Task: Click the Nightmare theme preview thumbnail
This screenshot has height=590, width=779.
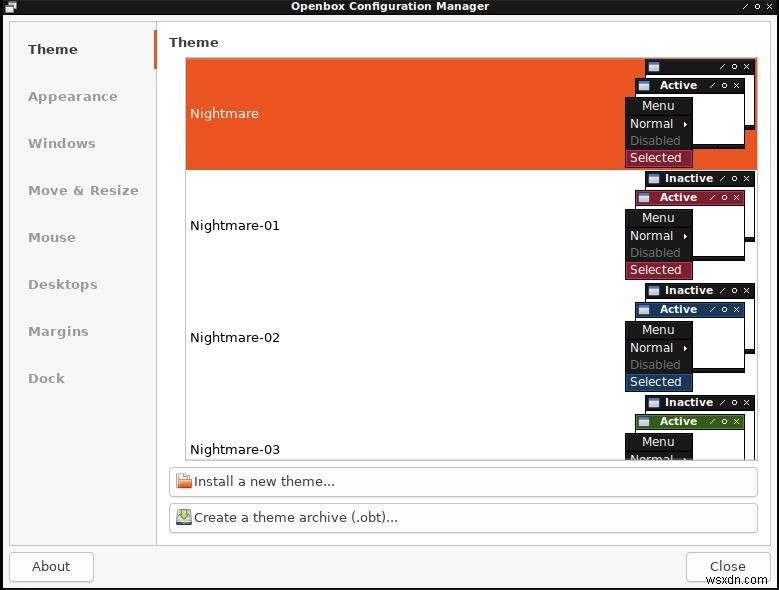Action: pos(690,114)
